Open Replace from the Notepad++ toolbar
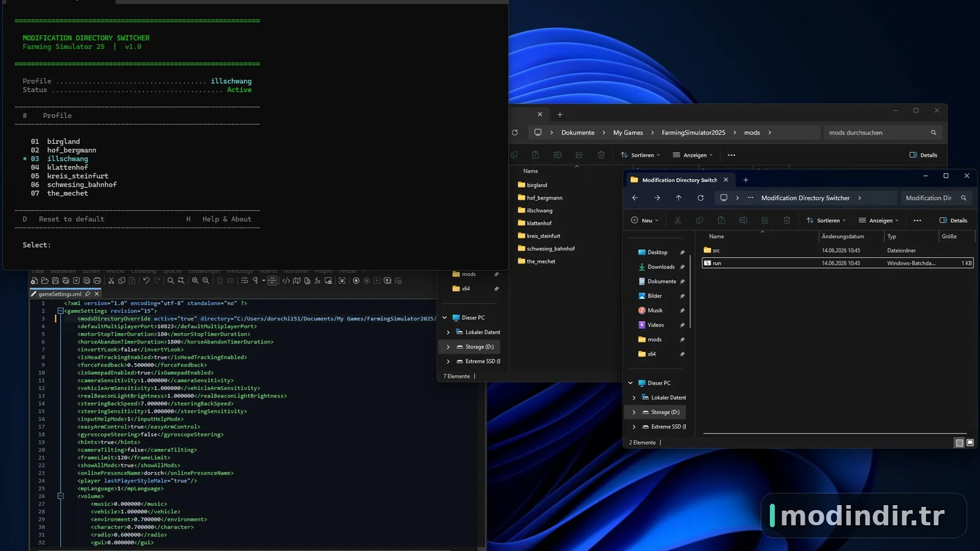Screen dimensions: 980x551 coord(181,280)
